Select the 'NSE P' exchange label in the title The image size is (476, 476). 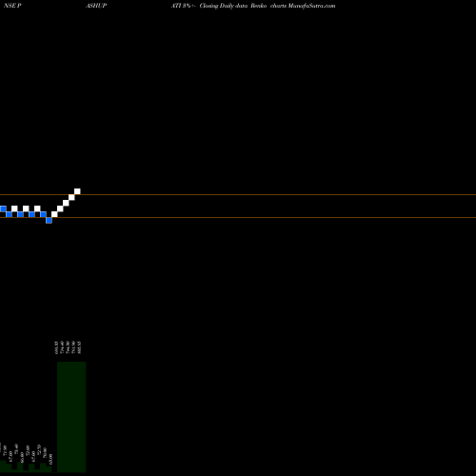pyautogui.click(x=12, y=6)
